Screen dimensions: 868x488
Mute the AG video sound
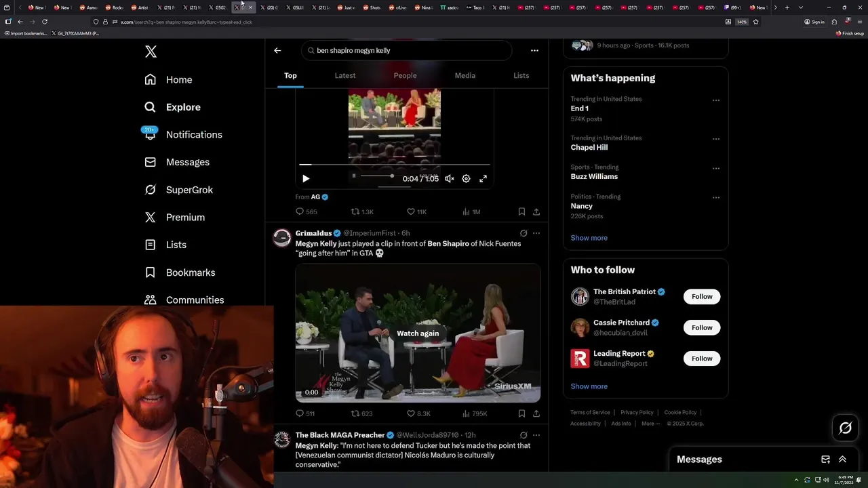coord(449,179)
